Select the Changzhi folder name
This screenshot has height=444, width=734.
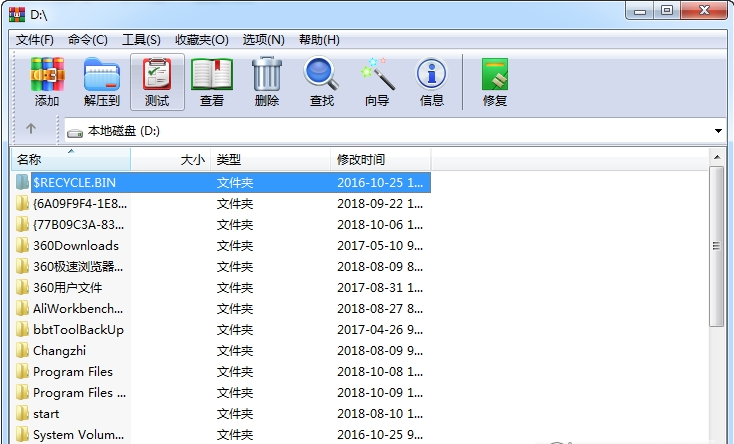point(59,350)
